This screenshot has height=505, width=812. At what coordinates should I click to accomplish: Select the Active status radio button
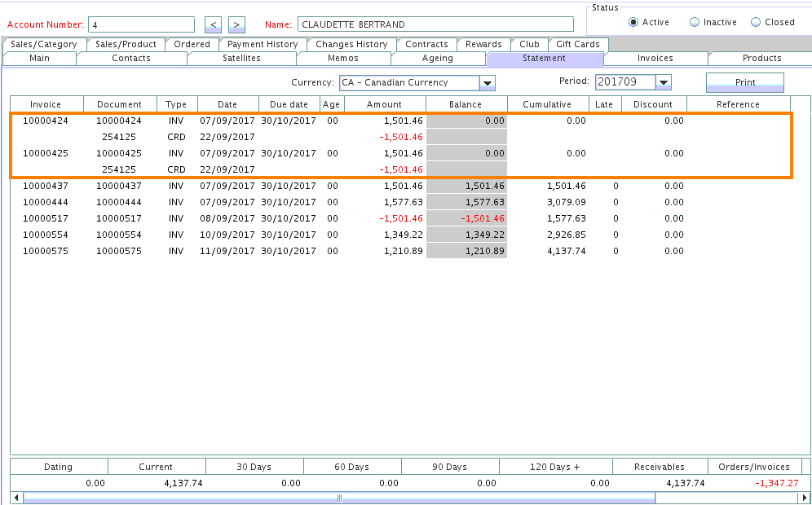pos(633,22)
